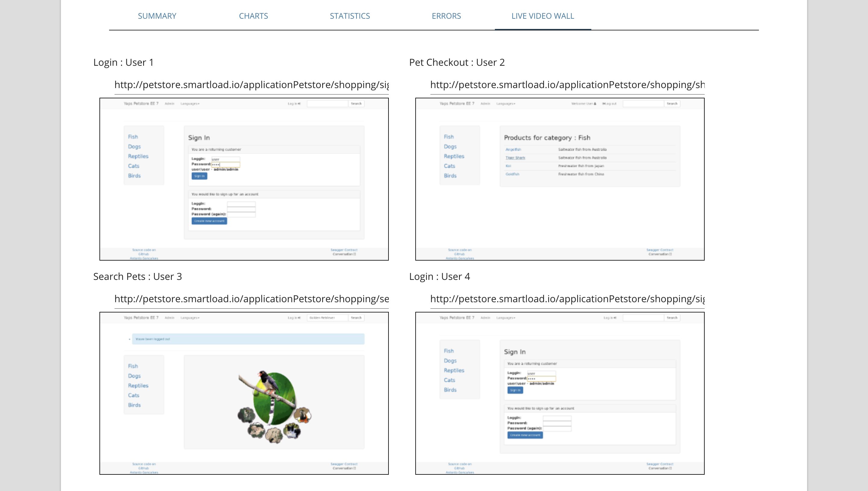Expand the Languages menu in Pet Checkout panel
This screenshot has width=868, height=491.
(x=506, y=104)
